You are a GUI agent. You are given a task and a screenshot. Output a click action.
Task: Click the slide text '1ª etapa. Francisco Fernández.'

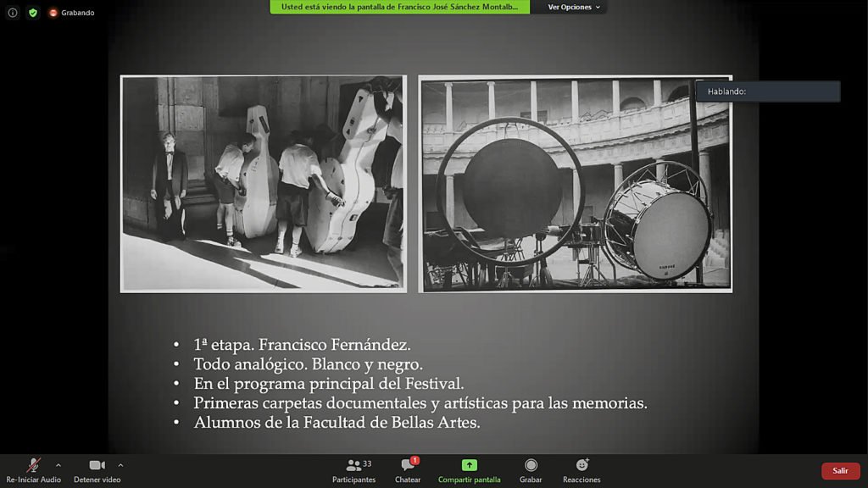coord(302,345)
